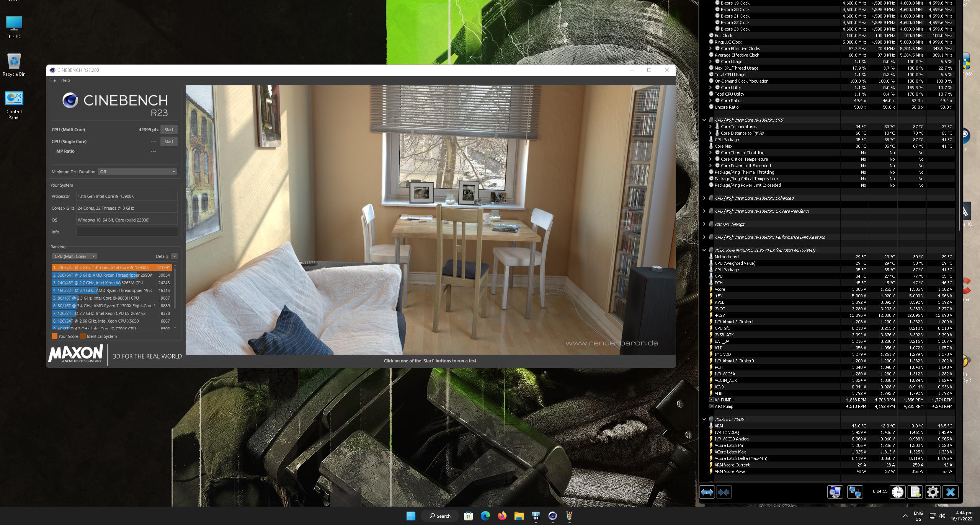The image size is (980, 525).
Task: Select This PC desktop icon
Action: click(x=14, y=27)
